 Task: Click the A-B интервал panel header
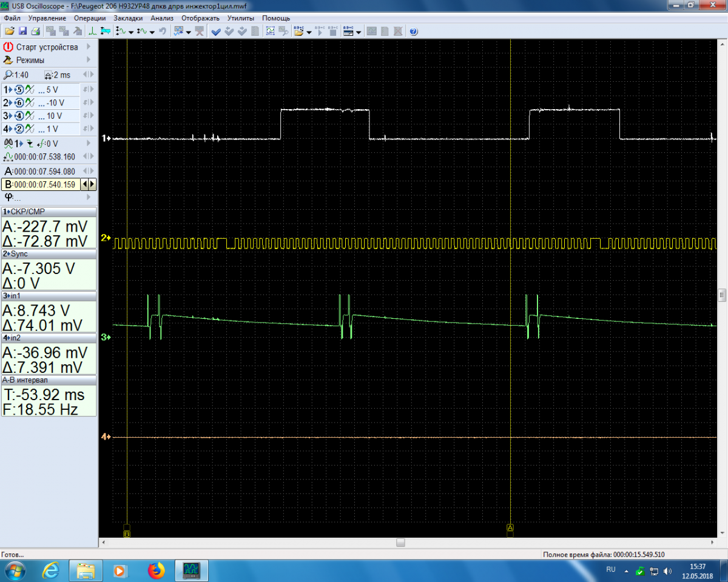(x=49, y=380)
